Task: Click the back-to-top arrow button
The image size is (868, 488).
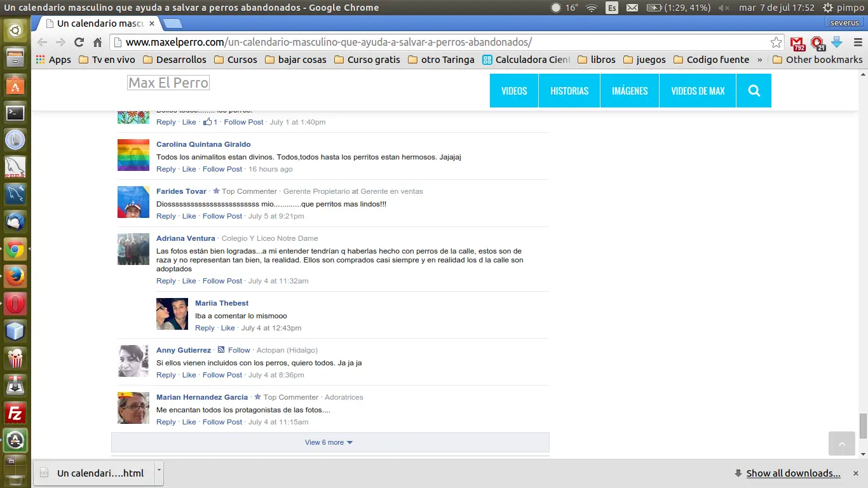Action: click(x=842, y=444)
